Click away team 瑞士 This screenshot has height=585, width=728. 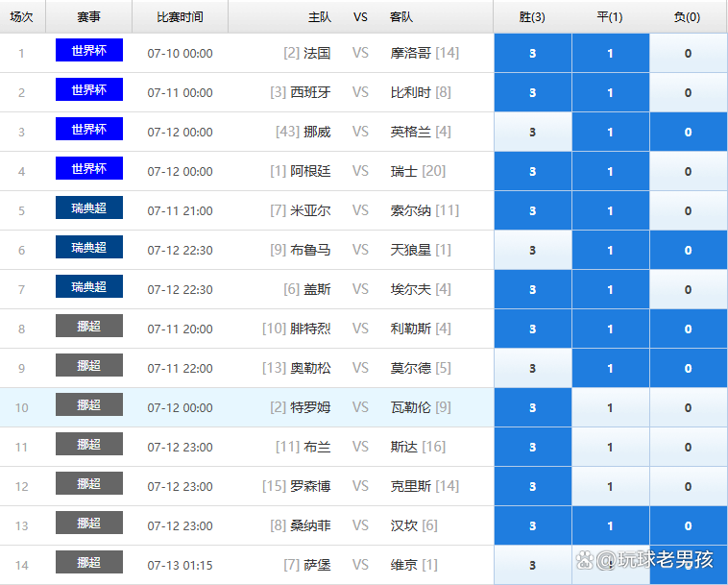pyautogui.click(x=404, y=171)
